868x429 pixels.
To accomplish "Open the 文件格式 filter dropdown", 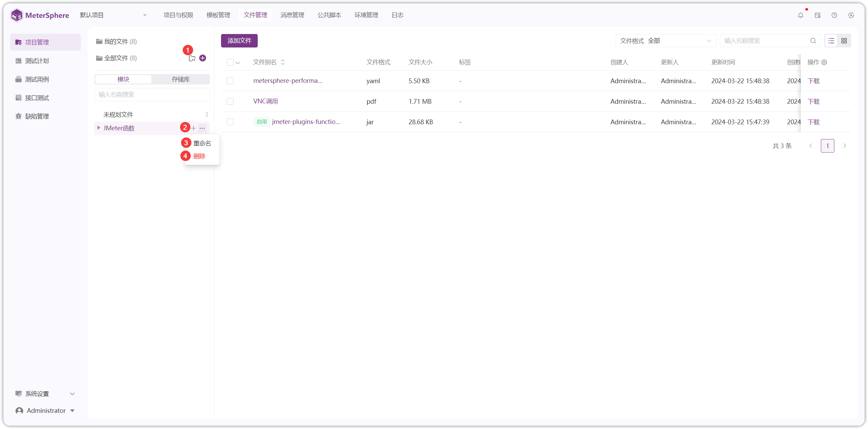I will 665,41.
